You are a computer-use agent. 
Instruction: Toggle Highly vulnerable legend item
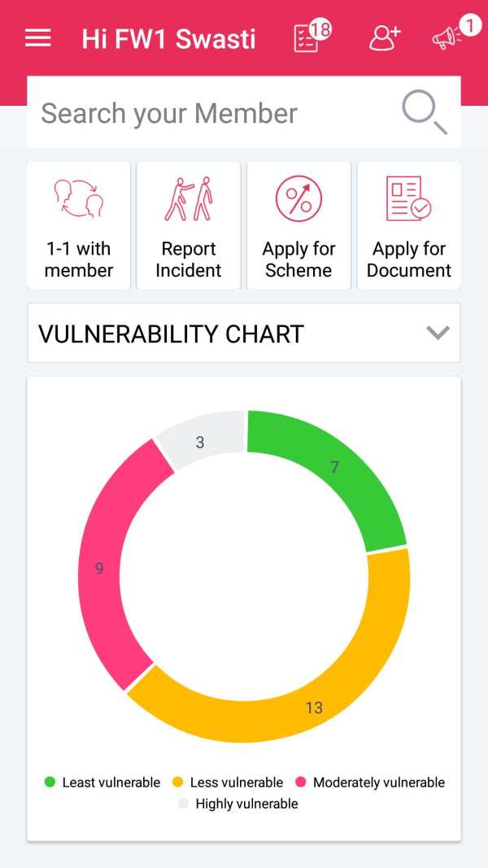tap(238, 803)
